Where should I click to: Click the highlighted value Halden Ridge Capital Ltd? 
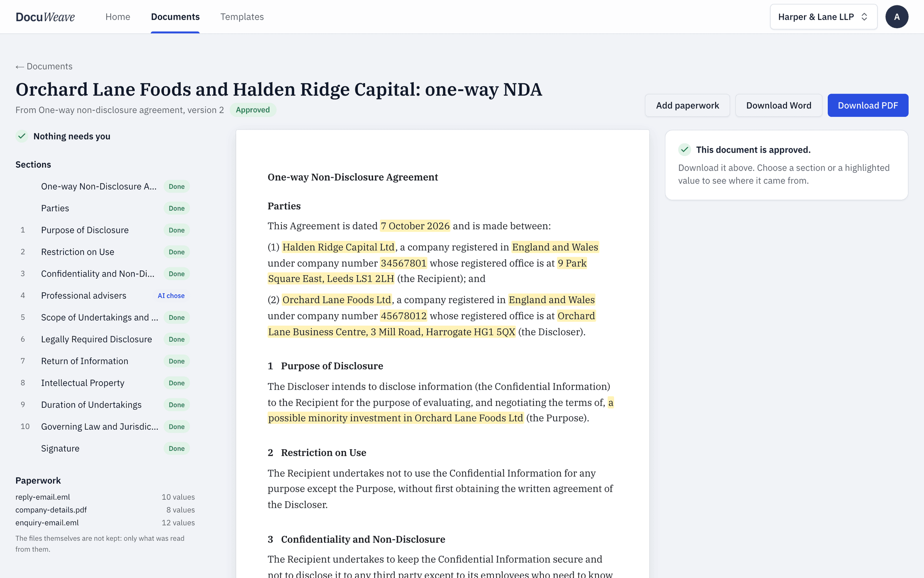click(x=338, y=247)
